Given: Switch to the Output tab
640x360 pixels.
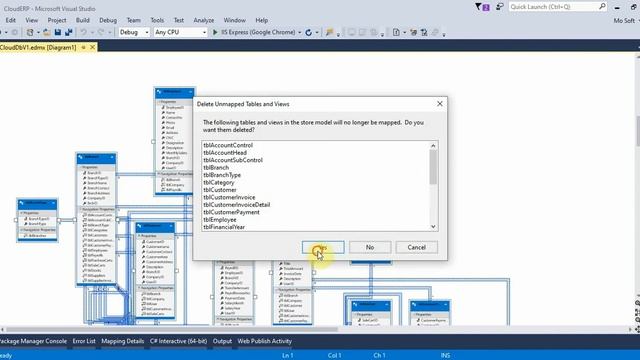Looking at the screenshot, I should [x=222, y=341].
